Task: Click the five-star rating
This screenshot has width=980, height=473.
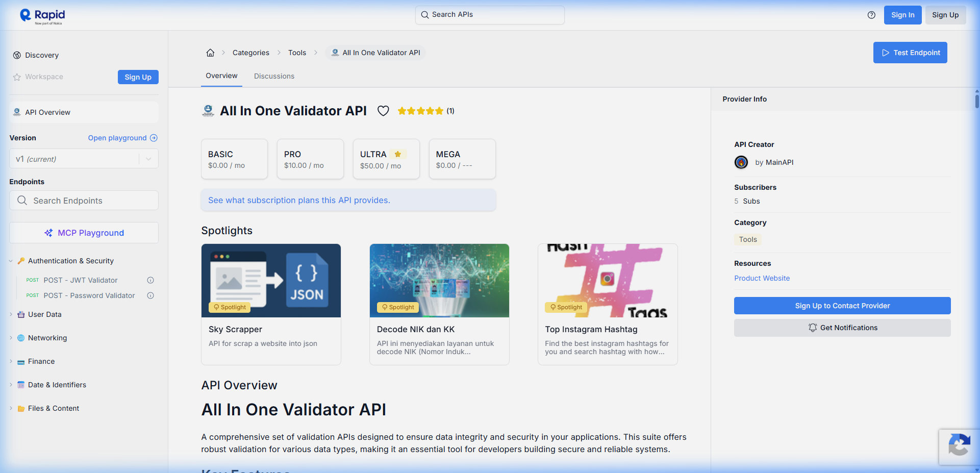Action: coord(420,111)
